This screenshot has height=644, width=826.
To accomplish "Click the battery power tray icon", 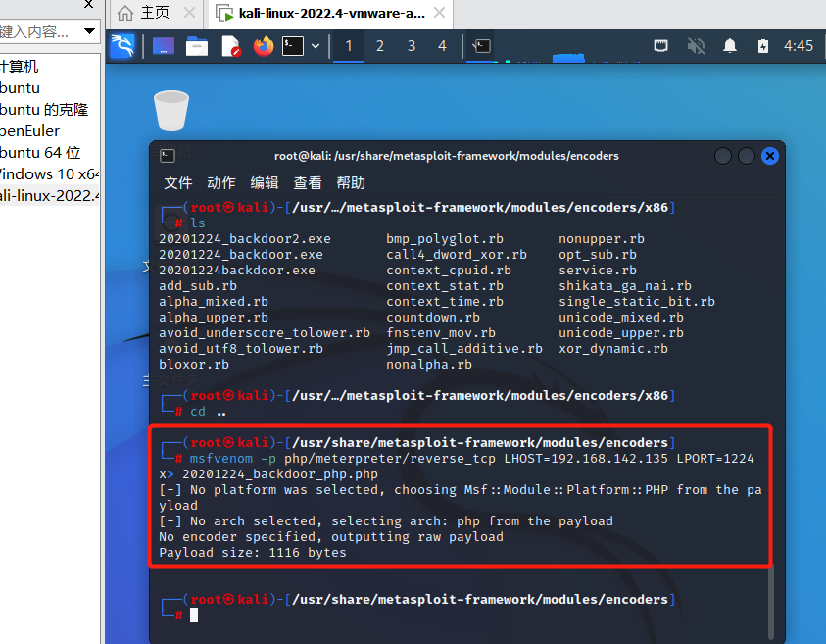I will [x=762, y=46].
